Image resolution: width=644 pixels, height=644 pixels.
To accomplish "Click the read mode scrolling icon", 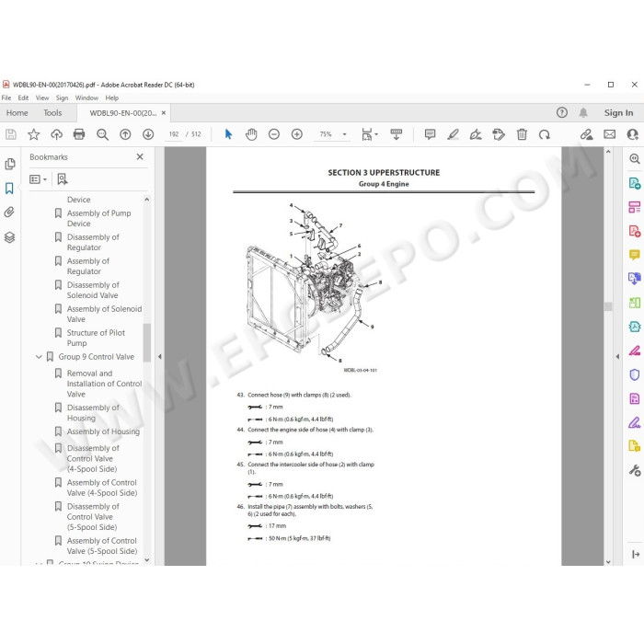I will point(397,134).
